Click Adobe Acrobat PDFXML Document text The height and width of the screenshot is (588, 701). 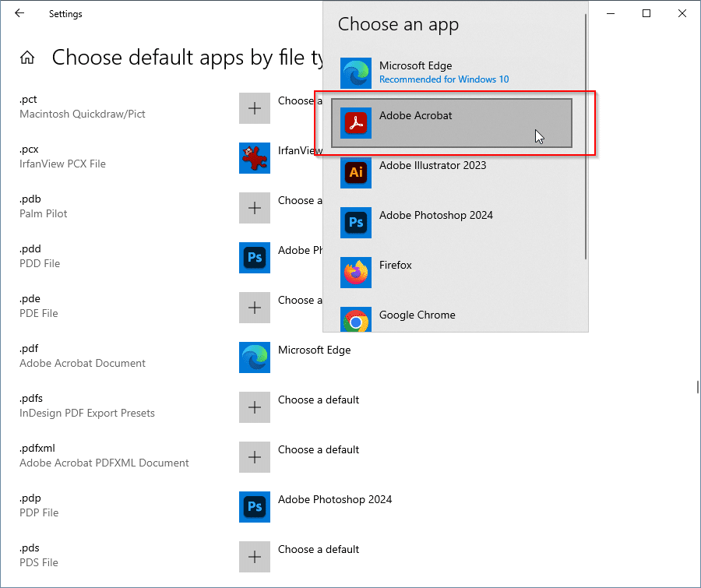pos(104,463)
